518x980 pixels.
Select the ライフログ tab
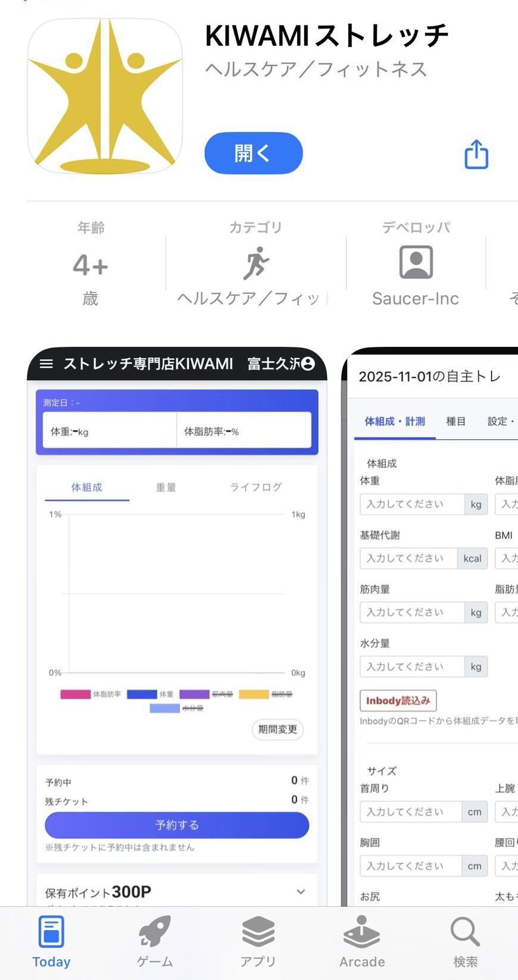pyautogui.click(x=256, y=487)
